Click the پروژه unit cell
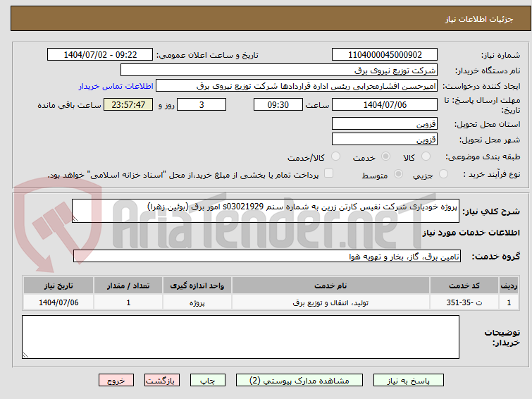The width and height of the screenshot is (532, 399). [x=197, y=302]
